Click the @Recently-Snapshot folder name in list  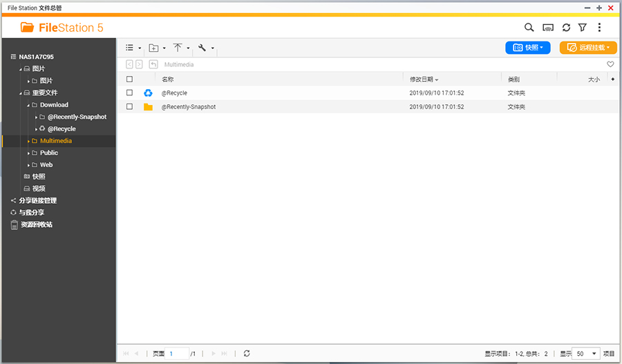pos(189,106)
